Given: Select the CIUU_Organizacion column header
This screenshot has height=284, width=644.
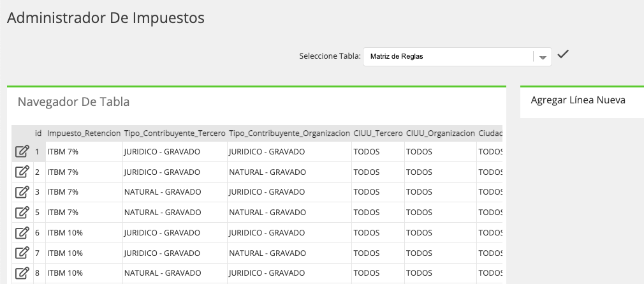Looking at the screenshot, I should (x=441, y=133).
